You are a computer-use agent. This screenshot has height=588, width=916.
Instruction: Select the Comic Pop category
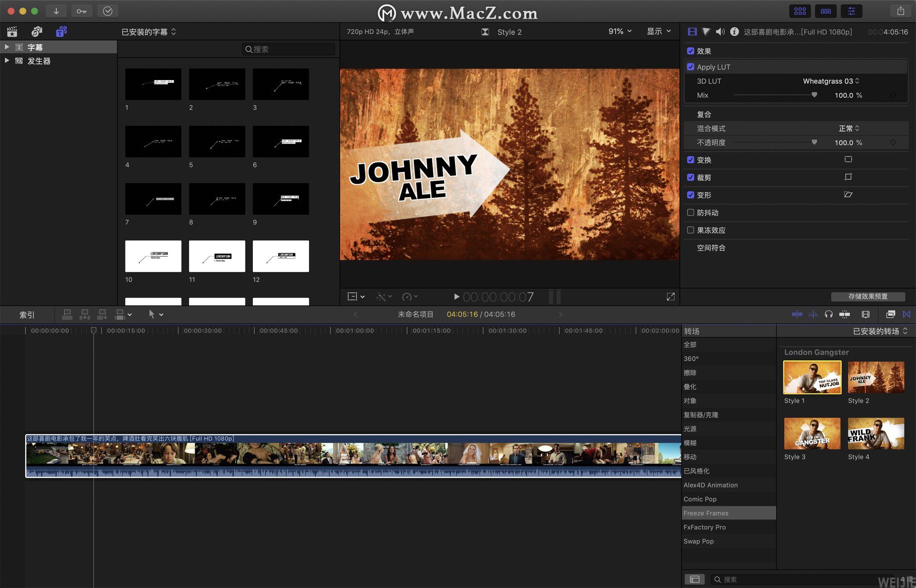click(729, 499)
